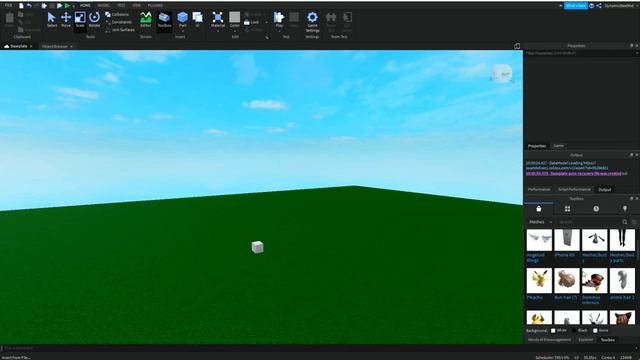This screenshot has height=360, width=640.
Task: Select the Angelized Wings mesh thumbnail
Action: click(x=539, y=240)
